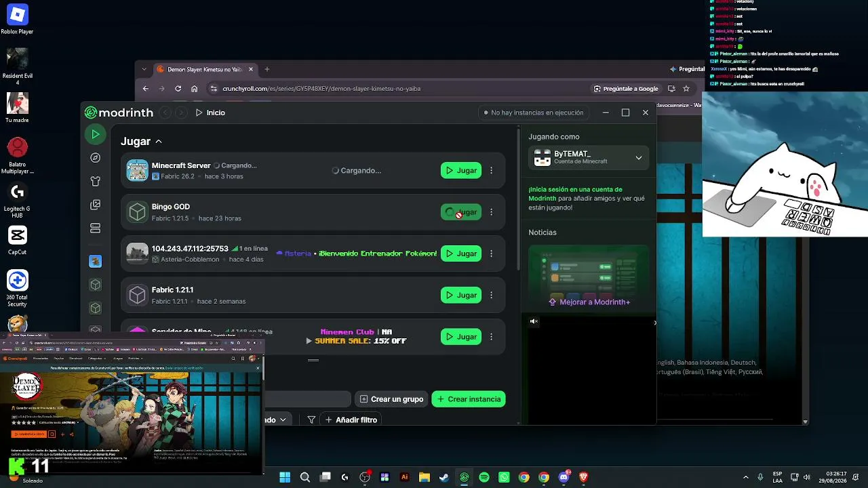Screen dimensions: 868x488
Task: Open the CapCut desktop shortcut
Action: pyautogui.click(x=17, y=240)
